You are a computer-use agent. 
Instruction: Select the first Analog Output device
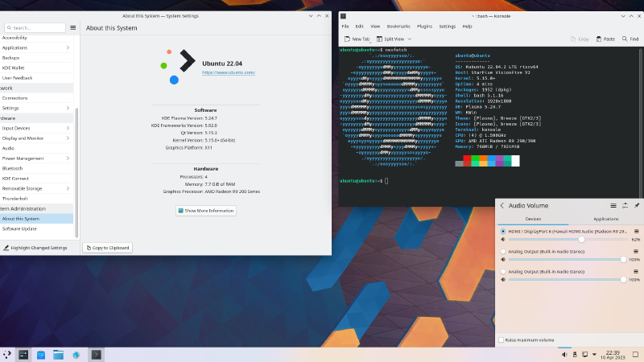[x=503, y=251]
